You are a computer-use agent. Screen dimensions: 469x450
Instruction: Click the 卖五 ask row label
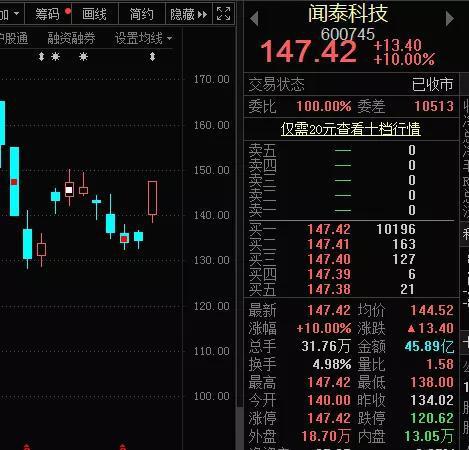262,150
